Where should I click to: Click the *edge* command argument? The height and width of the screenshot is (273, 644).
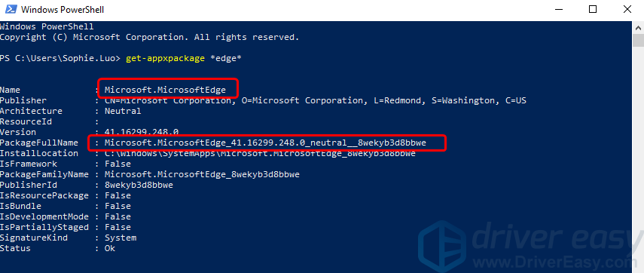(x=225, y=58)
